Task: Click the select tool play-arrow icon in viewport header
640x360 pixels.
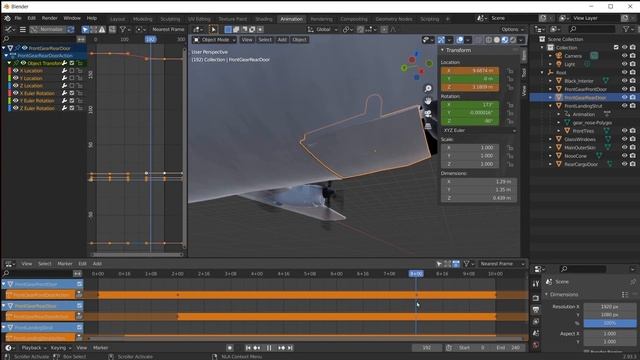Action: tap(213, 29)
